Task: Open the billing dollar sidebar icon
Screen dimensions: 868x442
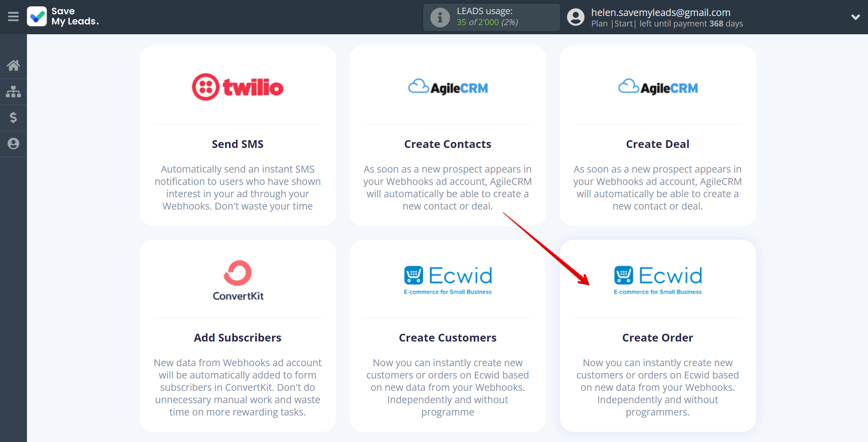Action: coord(13,118)
